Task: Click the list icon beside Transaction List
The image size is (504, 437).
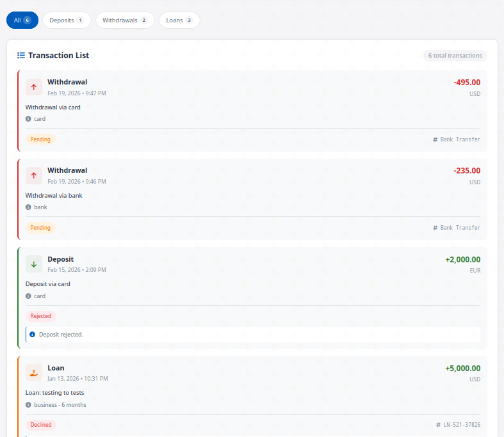Action: (x=21, y=55)
